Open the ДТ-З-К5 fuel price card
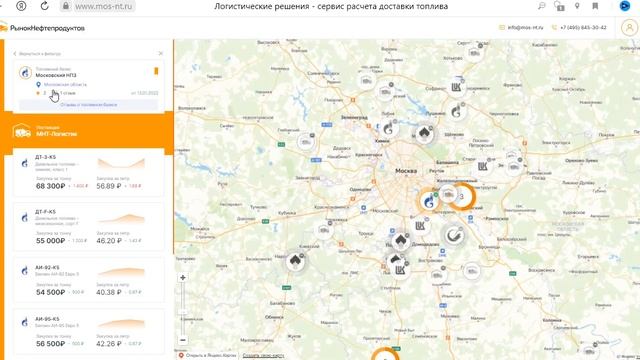The image size is (640, 360). [89, 172]
